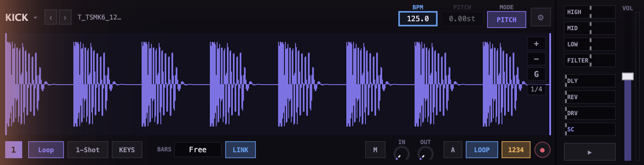Toggle the LINK button

click(241, 150)
